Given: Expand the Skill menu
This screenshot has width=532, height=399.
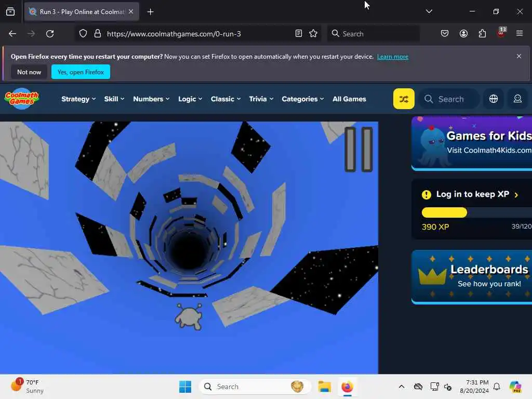Looking at the screenshot, I should [x=114, y=99].
